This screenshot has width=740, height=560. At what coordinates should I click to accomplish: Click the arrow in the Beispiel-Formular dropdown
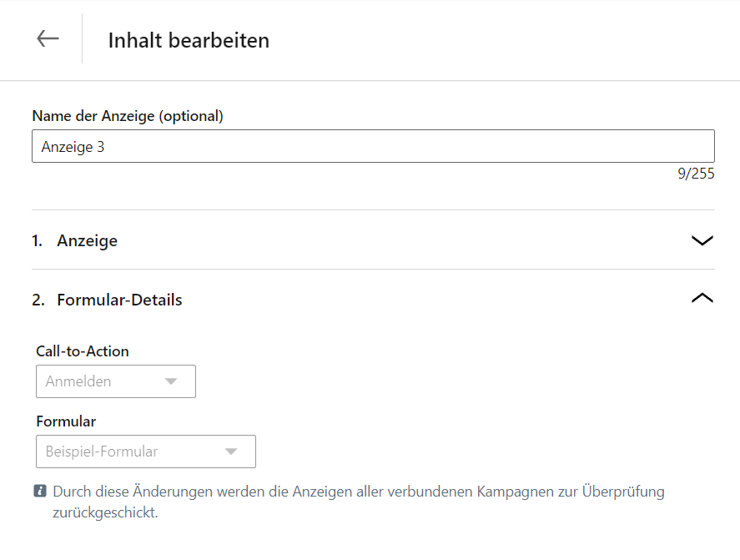pyautogui.click(x=231, y=452)
